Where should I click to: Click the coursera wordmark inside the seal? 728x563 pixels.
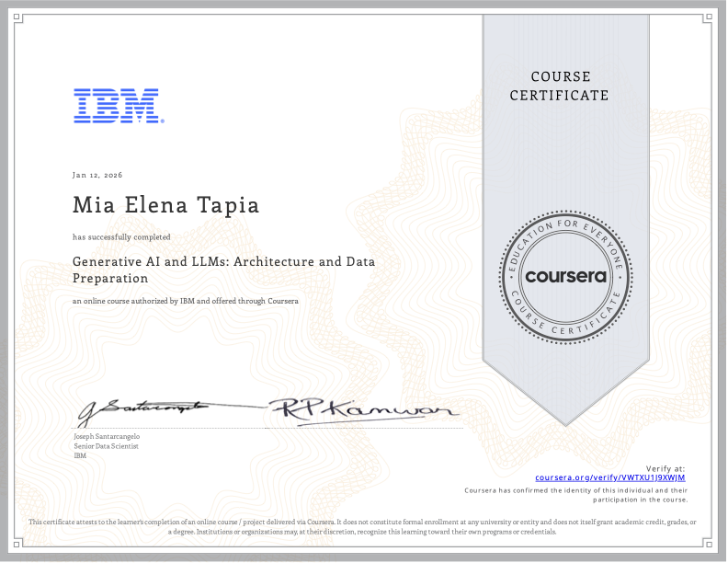(x=565, y=276)
